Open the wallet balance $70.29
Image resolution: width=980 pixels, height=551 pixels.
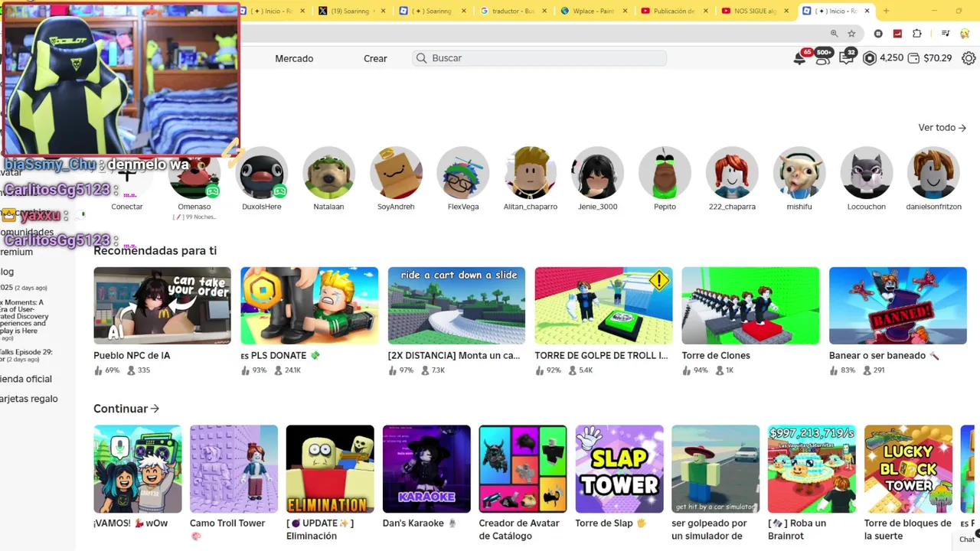click(x=929, y=58)
